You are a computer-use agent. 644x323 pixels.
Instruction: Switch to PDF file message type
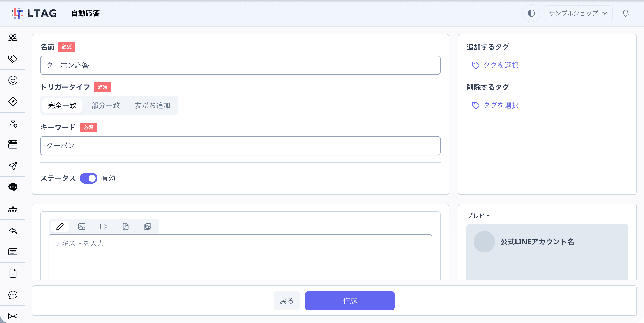tap(125, 227)
